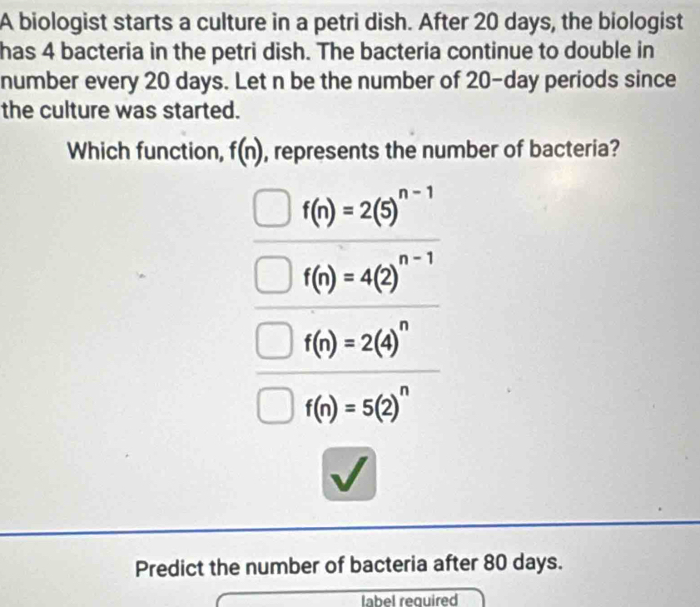Select the formula text f(n) = 4(2)^(n-1)
The width and height of the screenshot is (700, 607).
click(x=368, y=273)
